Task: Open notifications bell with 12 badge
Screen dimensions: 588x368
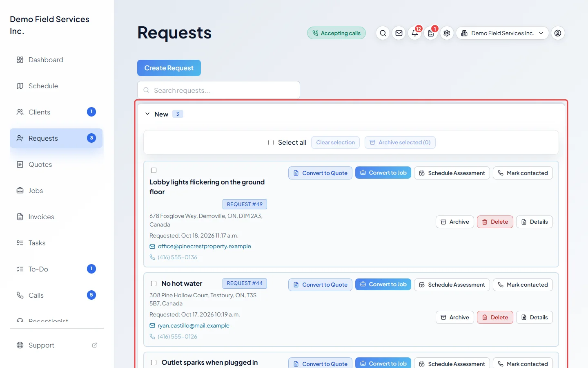Action: click(x=415, y=33)
